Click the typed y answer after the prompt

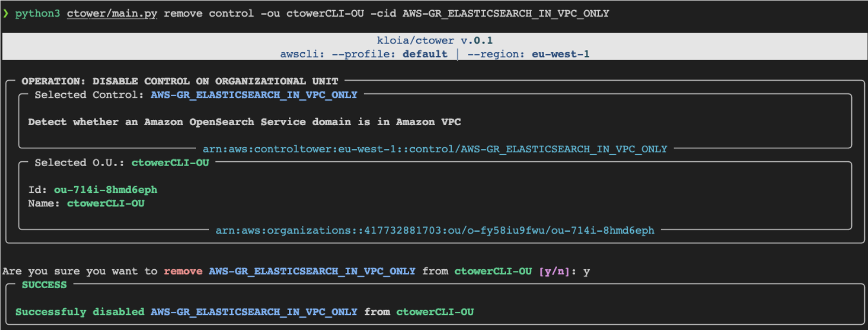[586, 271]
